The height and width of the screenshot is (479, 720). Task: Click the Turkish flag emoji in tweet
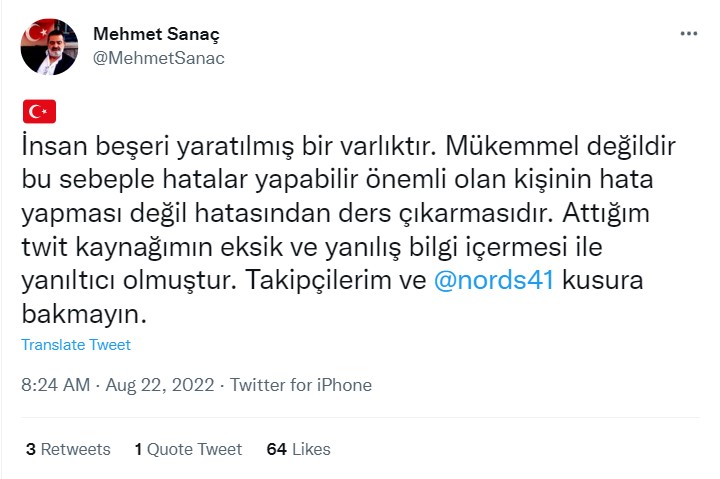coord(39,111)
